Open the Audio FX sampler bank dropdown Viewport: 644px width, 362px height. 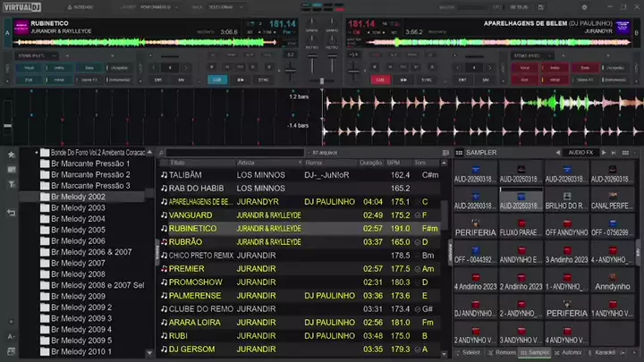[x=580, y=153]
